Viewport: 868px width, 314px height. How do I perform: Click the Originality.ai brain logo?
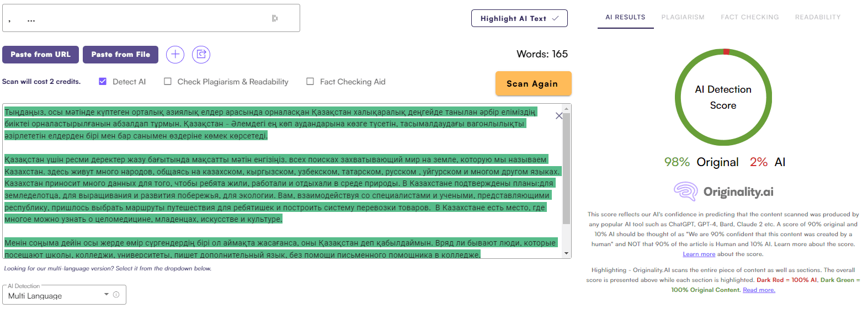pos(685,191)
